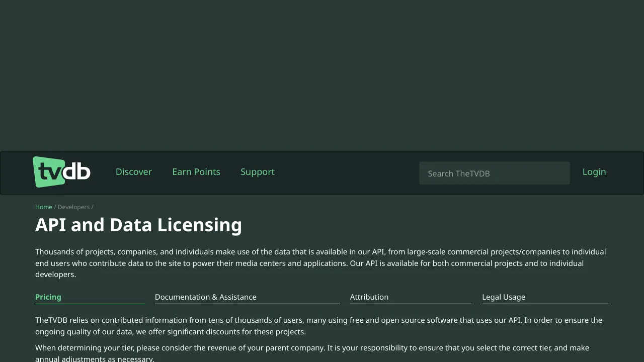This screenshot has width=644, height=362.
Task: Click the Developers breadcrumb item
Action: pos(73,207)
